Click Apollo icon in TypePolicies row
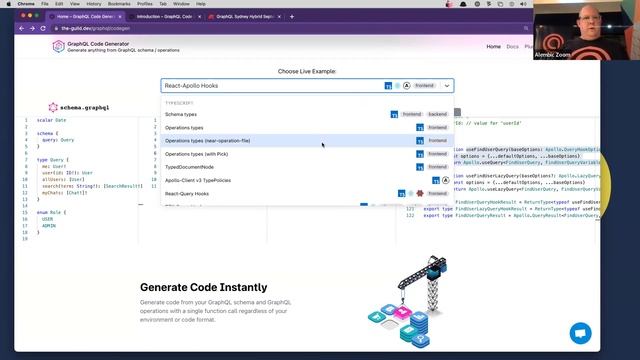The image size is (640, 360). 446,180
